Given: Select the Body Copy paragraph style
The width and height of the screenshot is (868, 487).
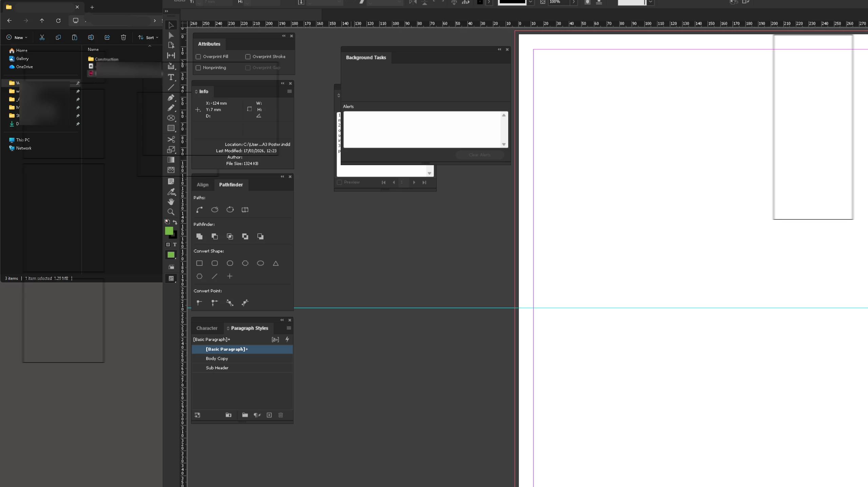Looking at the screenshot, I should pos(217,358).
